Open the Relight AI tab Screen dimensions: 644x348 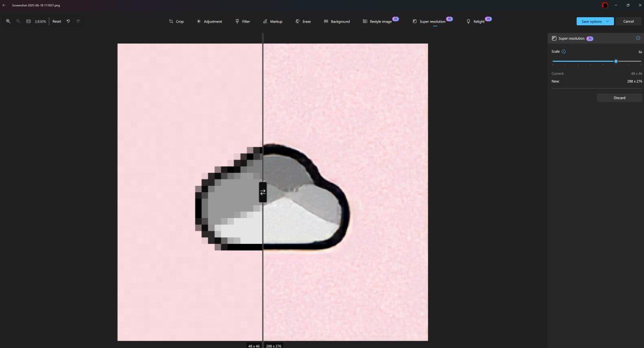(479, 21)
